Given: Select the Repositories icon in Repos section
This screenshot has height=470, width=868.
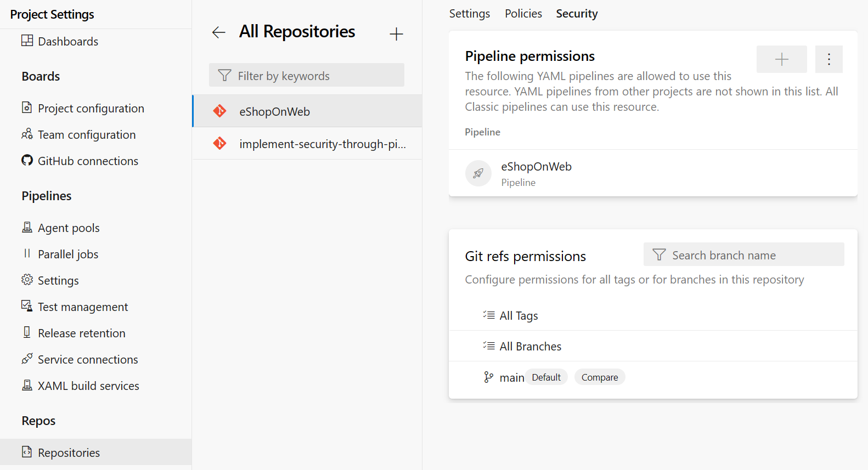Looking at the screenshot, I should [x=27, y=452].
